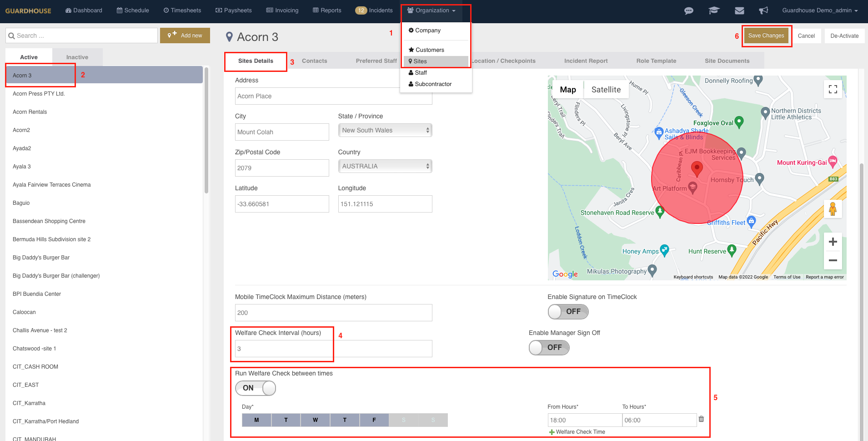Switch the map to Satellite view
Screen dimensions: 868x441
[x=606, y=90]
